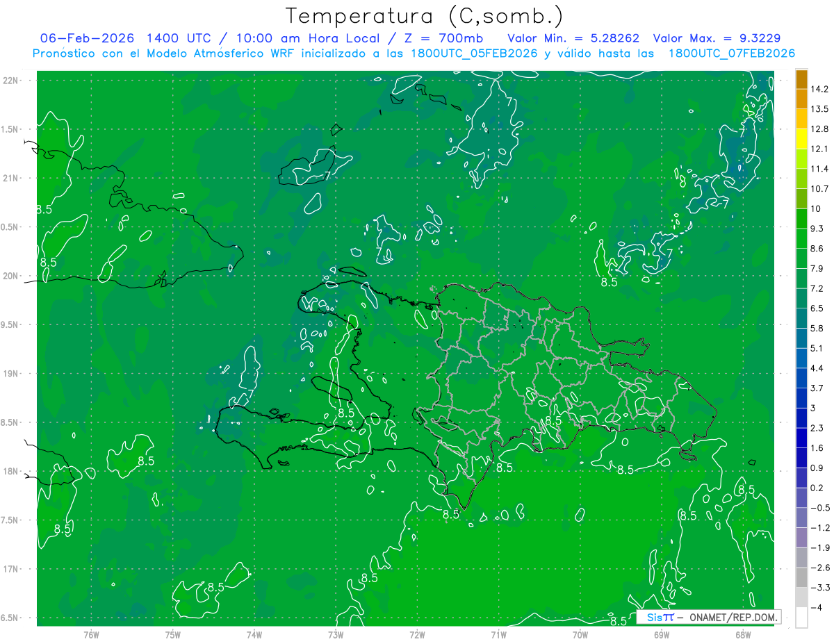Click the 7.5N latitude axis label

coord(10,520)
